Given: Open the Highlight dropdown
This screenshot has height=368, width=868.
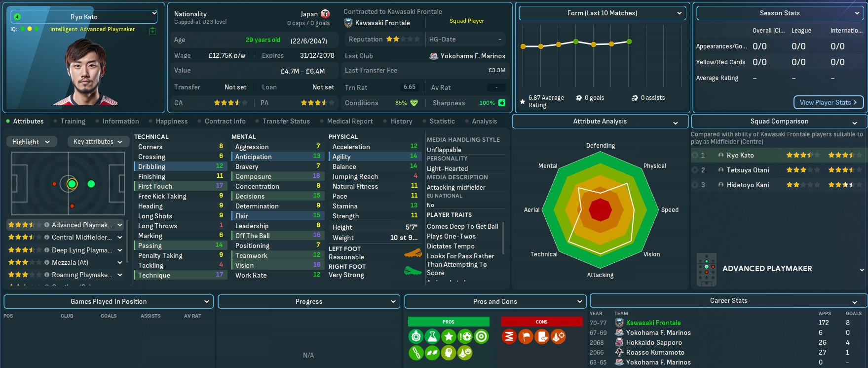Looking at the screenshot, I should tap(31, 142).
